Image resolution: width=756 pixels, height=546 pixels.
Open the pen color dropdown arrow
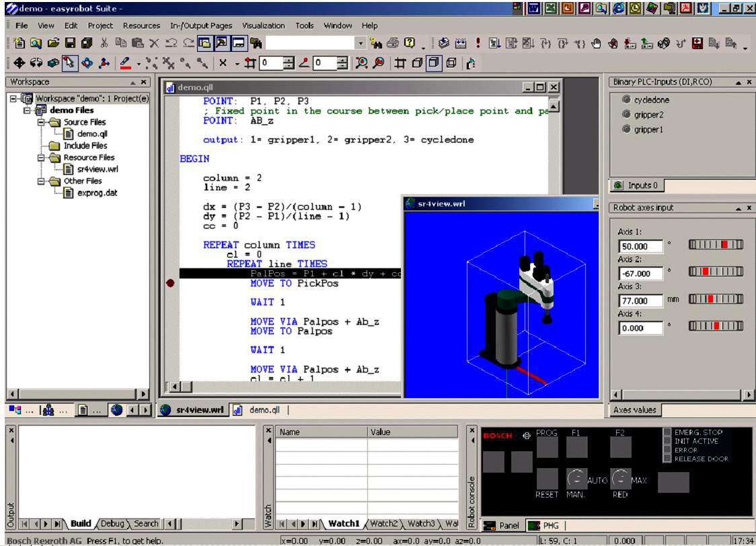(139, 63)
